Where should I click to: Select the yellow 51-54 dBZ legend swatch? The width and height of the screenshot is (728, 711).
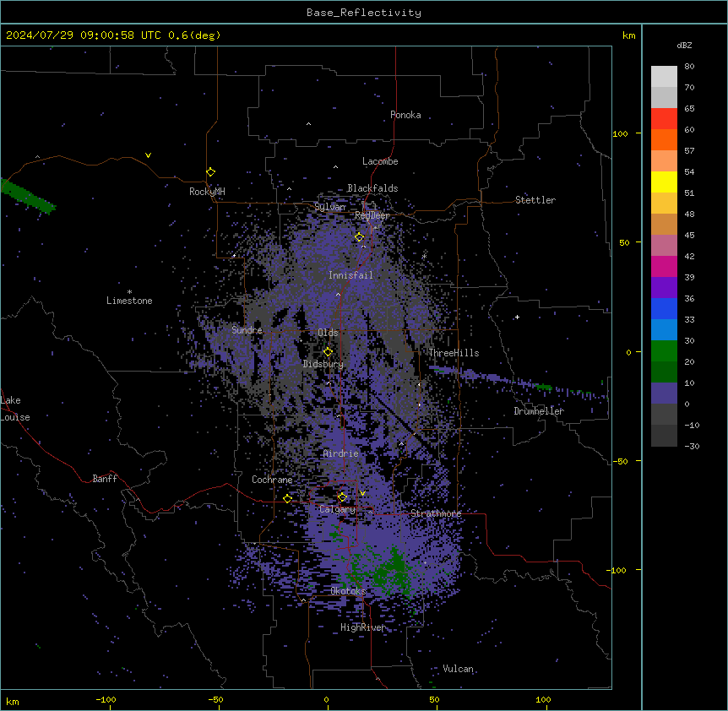click(664, 182)
